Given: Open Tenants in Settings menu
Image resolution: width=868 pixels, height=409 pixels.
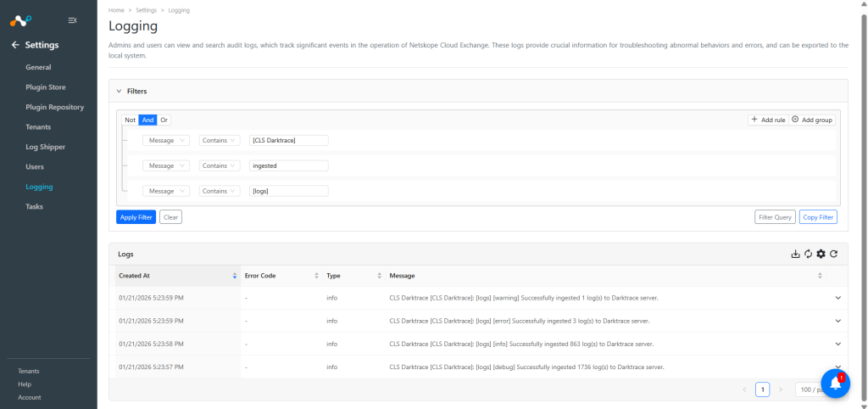Looking at the screenshot, I should 38,127.
